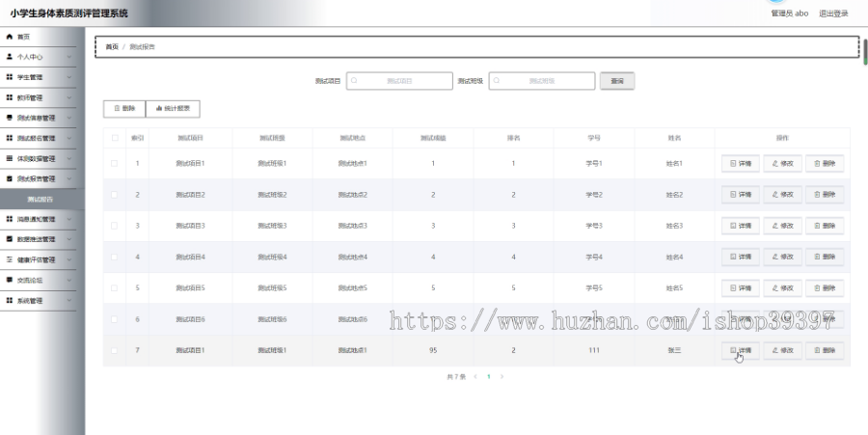Expand 教师管理 using its chevron
868x435 pixels.
tap(69, 97)
